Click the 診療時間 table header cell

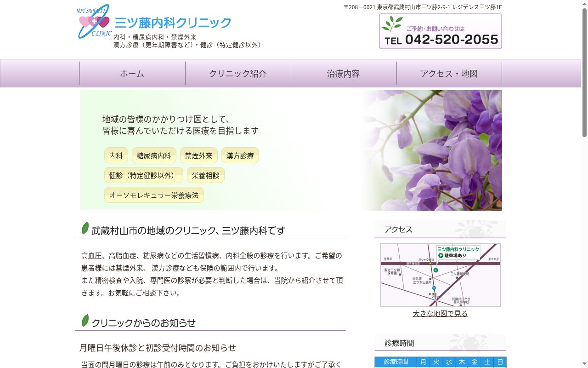(396, 362)
